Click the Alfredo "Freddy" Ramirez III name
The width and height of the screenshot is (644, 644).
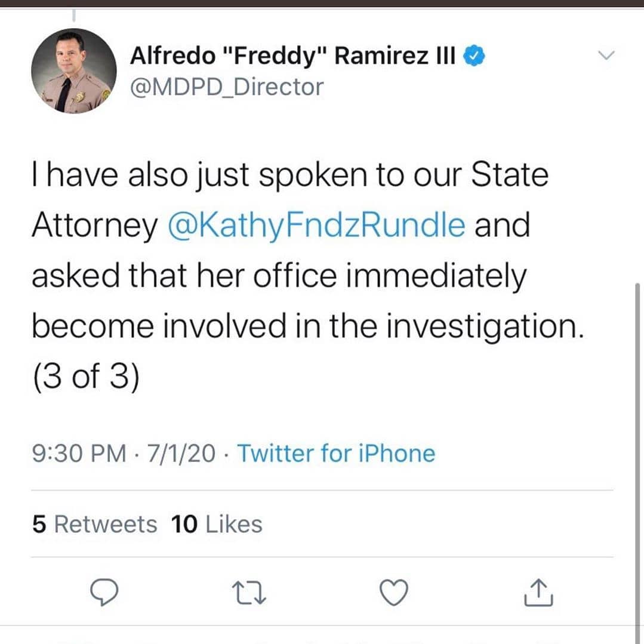(292, 56)
